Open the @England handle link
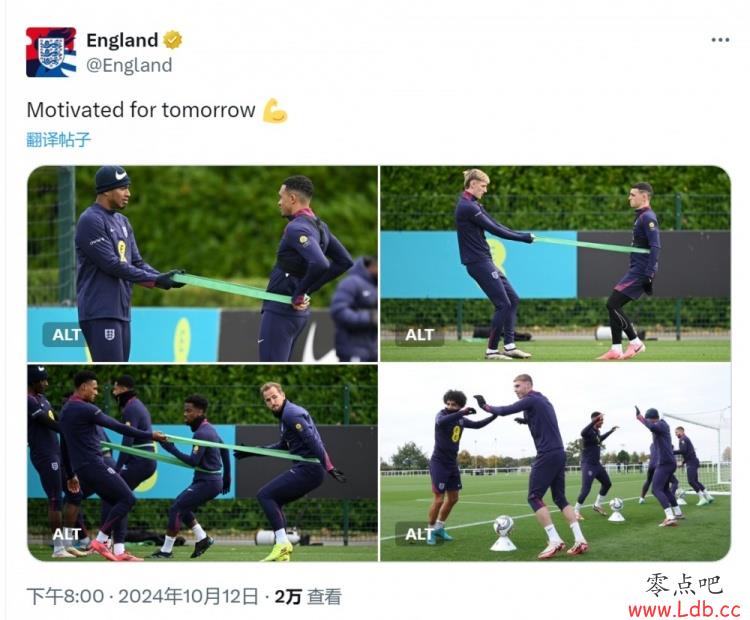The image size is (750, 620). pos(129,65)
